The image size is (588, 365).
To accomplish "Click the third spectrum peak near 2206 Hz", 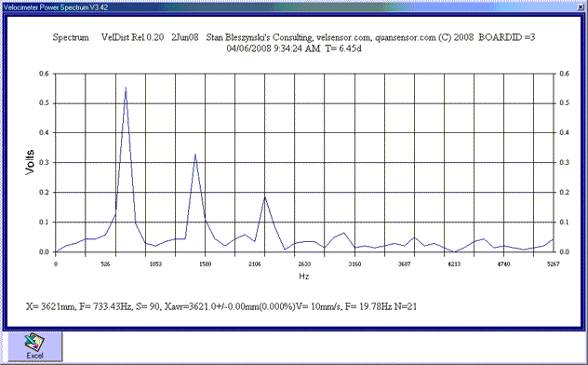I will [x=265, y=197].
